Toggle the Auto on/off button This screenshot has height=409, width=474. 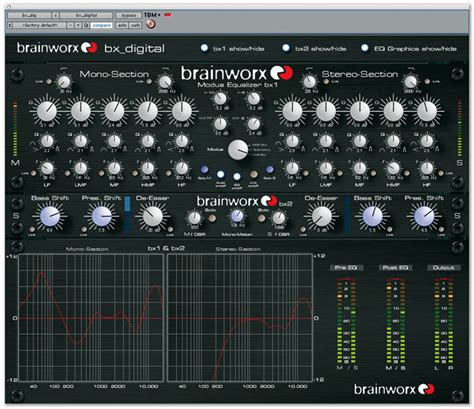[x=220, y=174]
